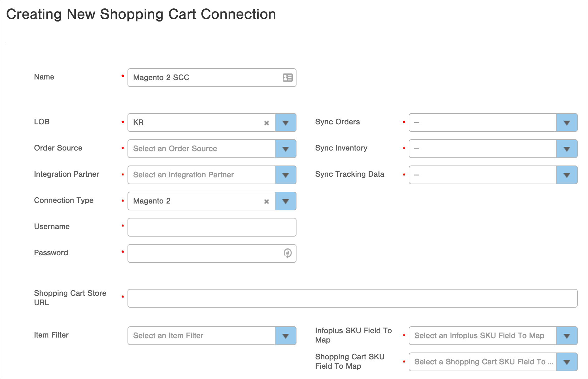Open the LOB dropdown arrow
588x379 pixels.
286,122
